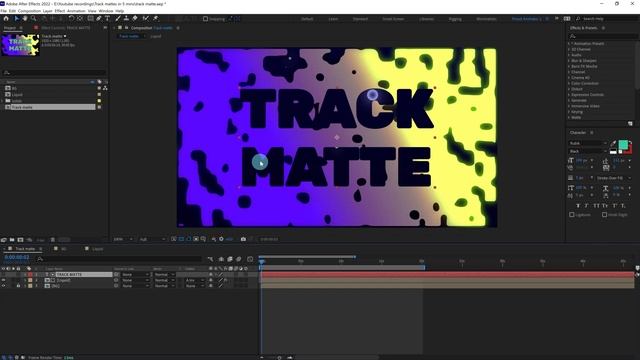Image resolution: width=640 pixels, height=360 pixels.
Task: Switch to the Default workspace
Action: click(307, 19)
